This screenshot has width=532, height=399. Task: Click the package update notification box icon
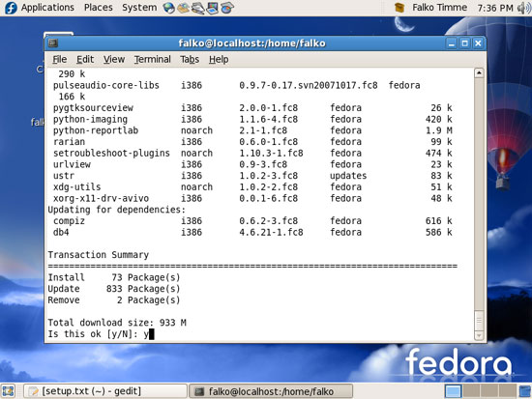(x=399, y=8)
